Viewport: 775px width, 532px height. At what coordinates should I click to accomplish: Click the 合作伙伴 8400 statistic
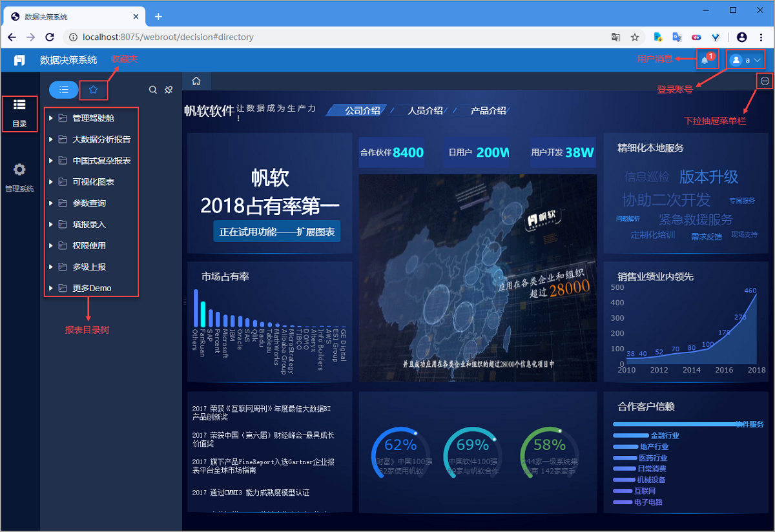[392, 152]
